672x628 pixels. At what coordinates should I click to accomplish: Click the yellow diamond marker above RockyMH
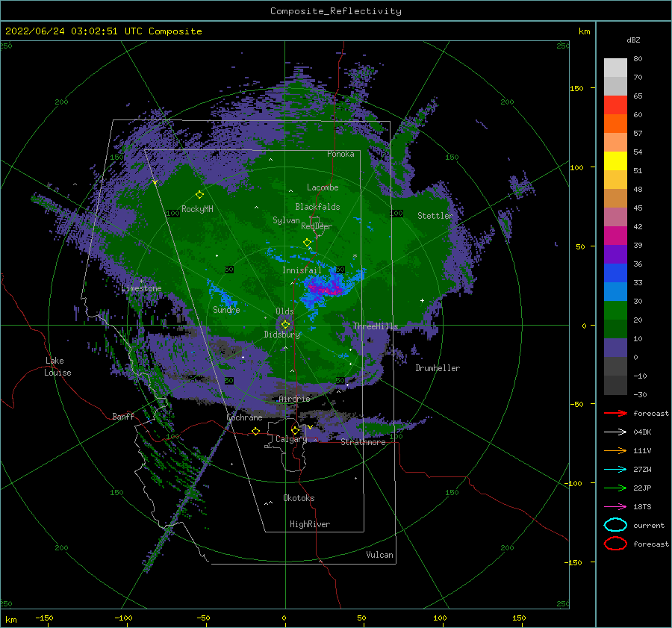click(199, 195)
